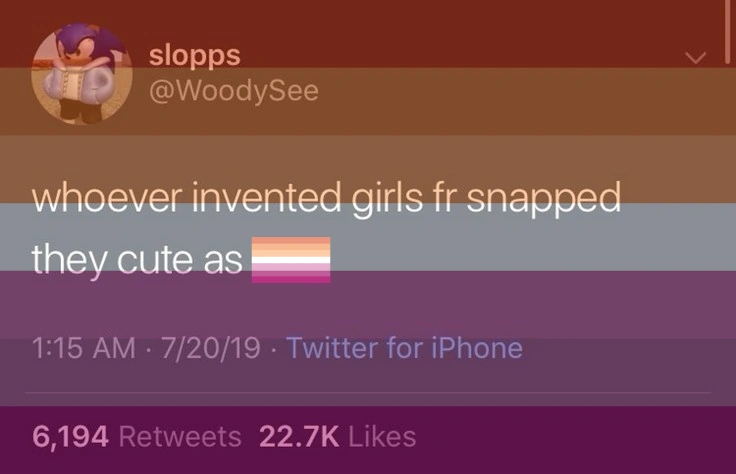Image resolution: width=736 pixels, height=474 pixels.
Task: Click the @WoodySee handle
Action: (x=233, y=90)
